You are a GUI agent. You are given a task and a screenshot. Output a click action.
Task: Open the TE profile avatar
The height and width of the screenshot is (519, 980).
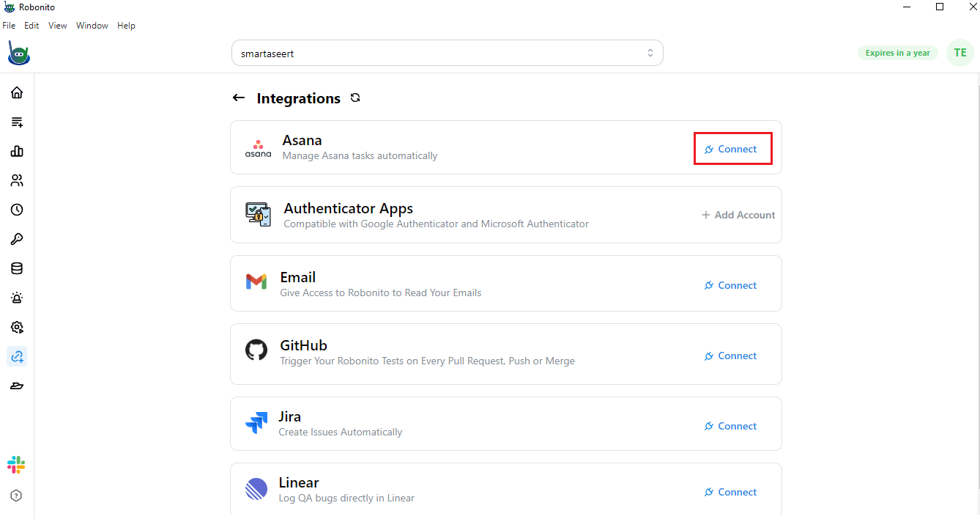959,53
